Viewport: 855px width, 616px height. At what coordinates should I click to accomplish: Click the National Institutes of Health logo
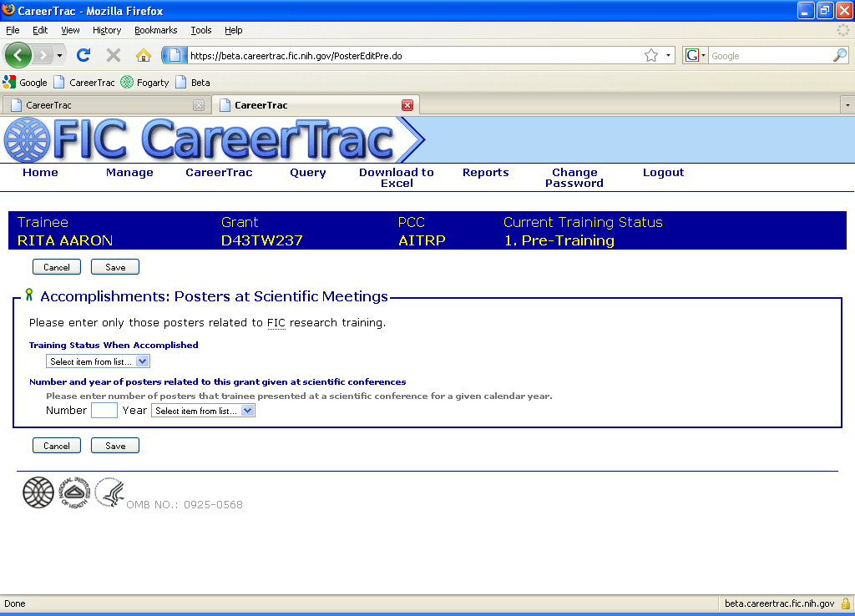pos(74,492)
